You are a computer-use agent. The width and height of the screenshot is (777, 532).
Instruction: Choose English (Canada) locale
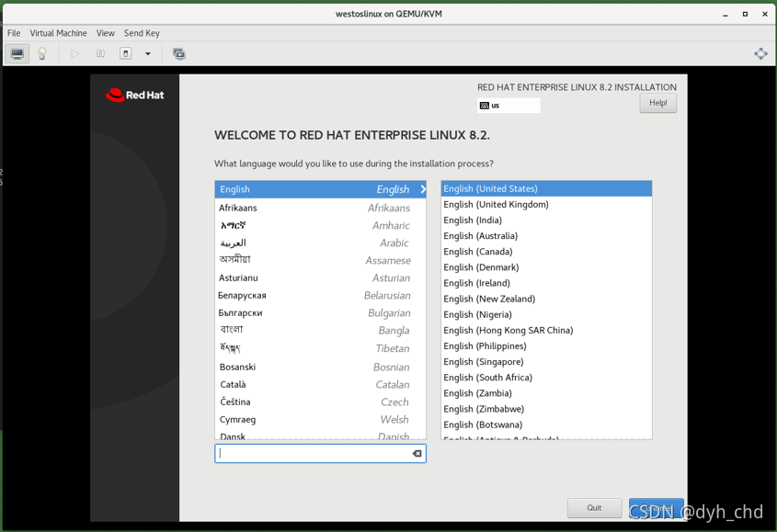click(x=546, y=252)
